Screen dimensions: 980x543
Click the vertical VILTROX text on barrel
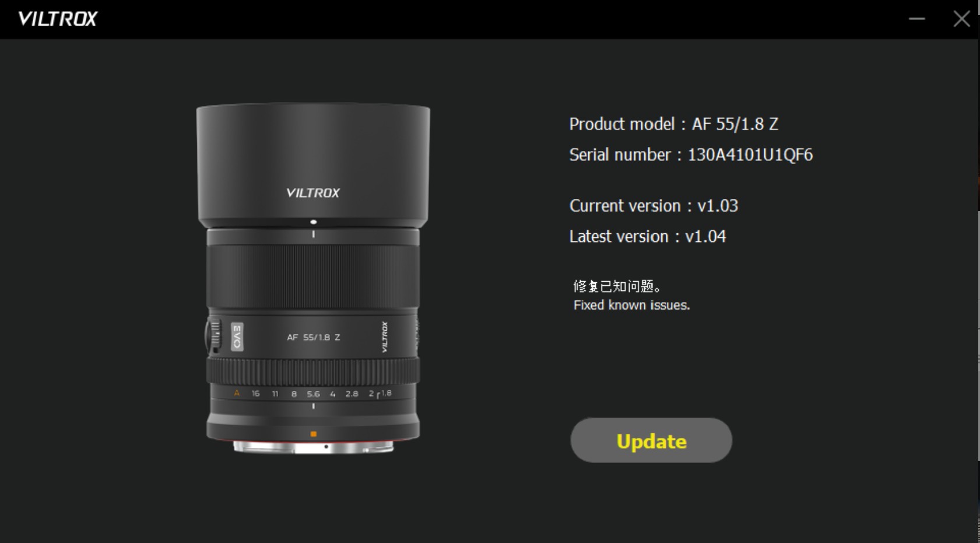384,337
